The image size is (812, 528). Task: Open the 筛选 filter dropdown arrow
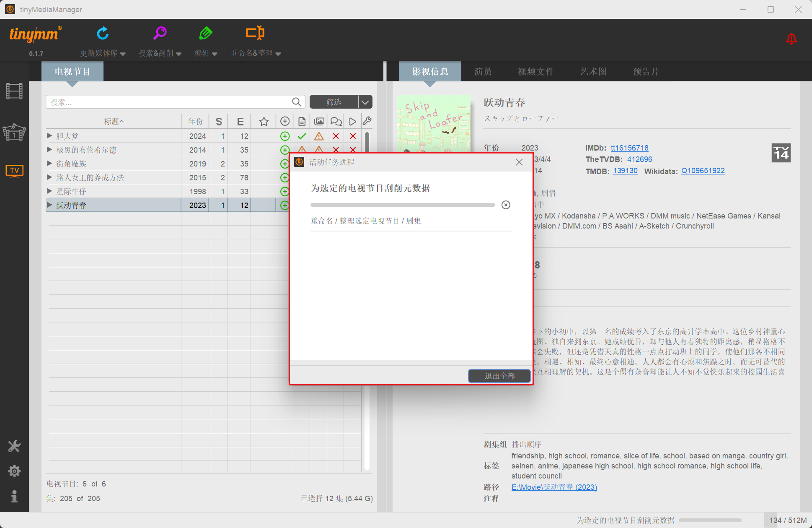(x=365, y=102)
